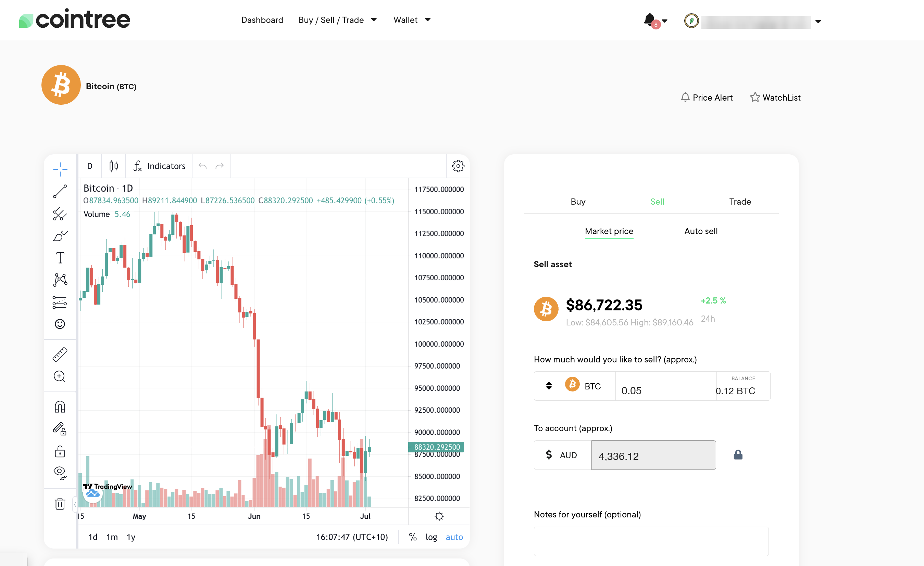The width and height of the screenshot is (924, 566).
Task: Click the AUD amount field 4,336.12
Action: pos(654,455)
